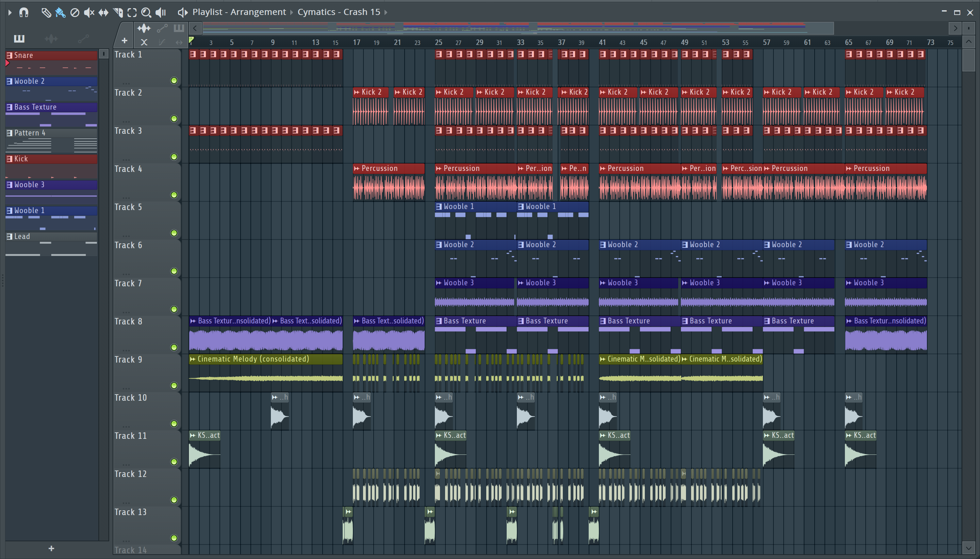Screen dimensions: 980x559
Task: Select the Select marquee tool
Action: tap(132, 13)
